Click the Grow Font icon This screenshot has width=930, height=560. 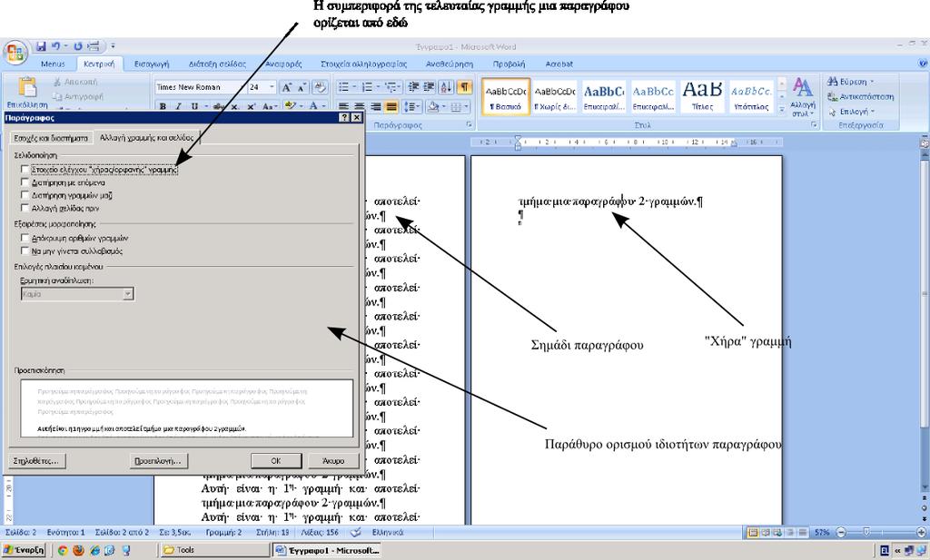click(286, 87)
